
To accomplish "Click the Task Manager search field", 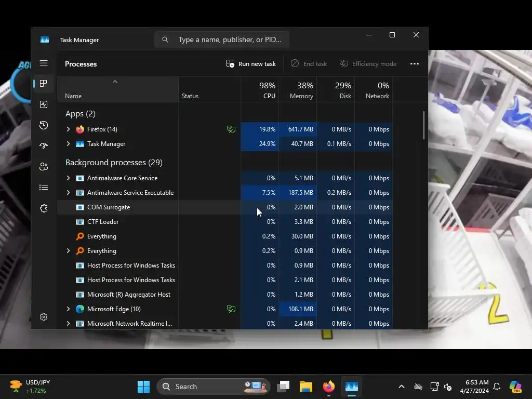I will 222,39.
